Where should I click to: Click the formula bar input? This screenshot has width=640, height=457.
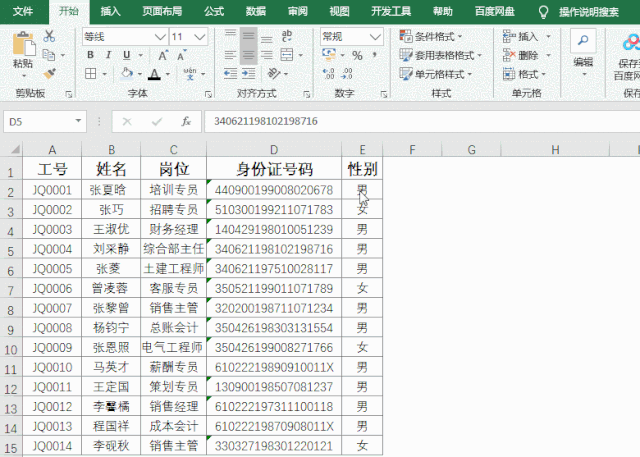pyautogui.click(x=422, y=122)
